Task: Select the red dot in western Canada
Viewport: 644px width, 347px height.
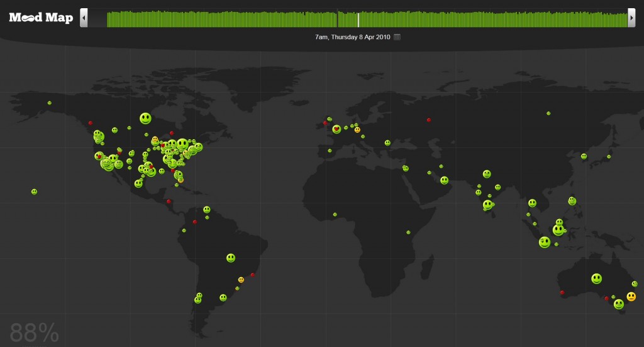Action: (91, 123)
